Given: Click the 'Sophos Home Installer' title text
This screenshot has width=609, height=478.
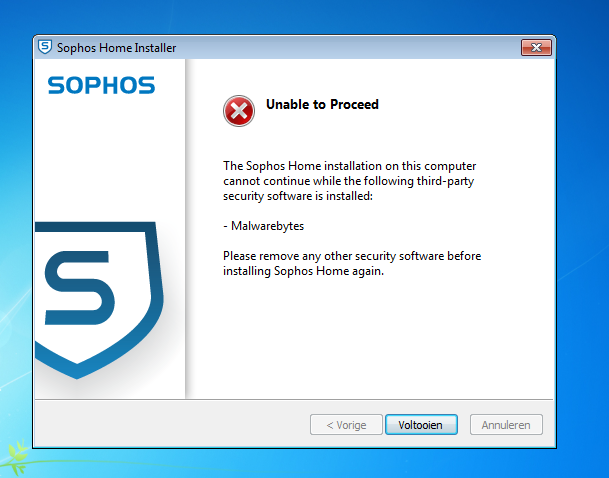Looking at the screenshot, I should 117,48.
